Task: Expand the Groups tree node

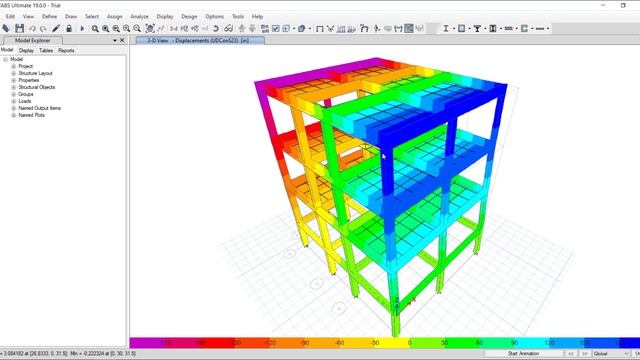Action: 13,94
